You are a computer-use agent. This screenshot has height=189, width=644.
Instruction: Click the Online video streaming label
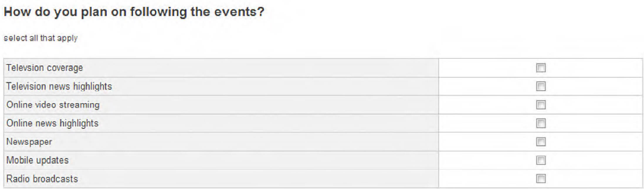point(53,105)
